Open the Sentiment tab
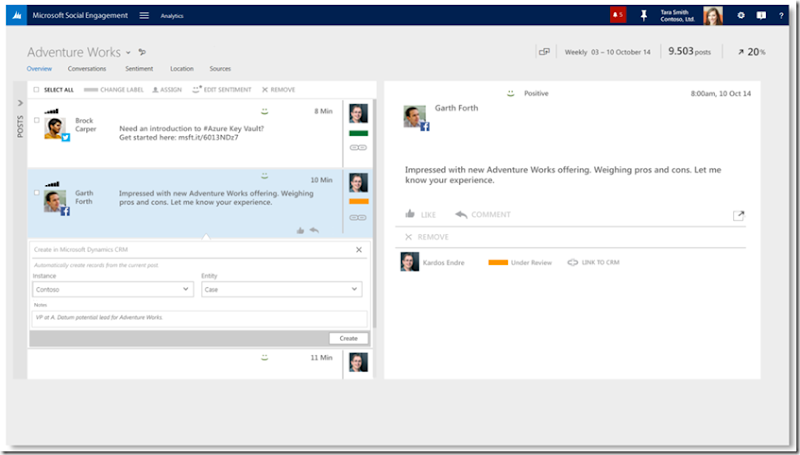The height and width of the screenshot is (455, 800). (x=139, y=68)
